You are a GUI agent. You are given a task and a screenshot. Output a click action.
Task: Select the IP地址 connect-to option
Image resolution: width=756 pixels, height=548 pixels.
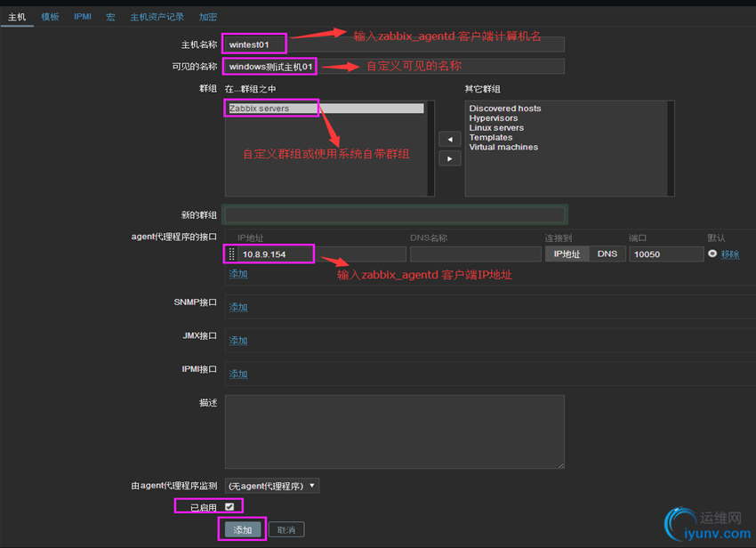point(567,254)
